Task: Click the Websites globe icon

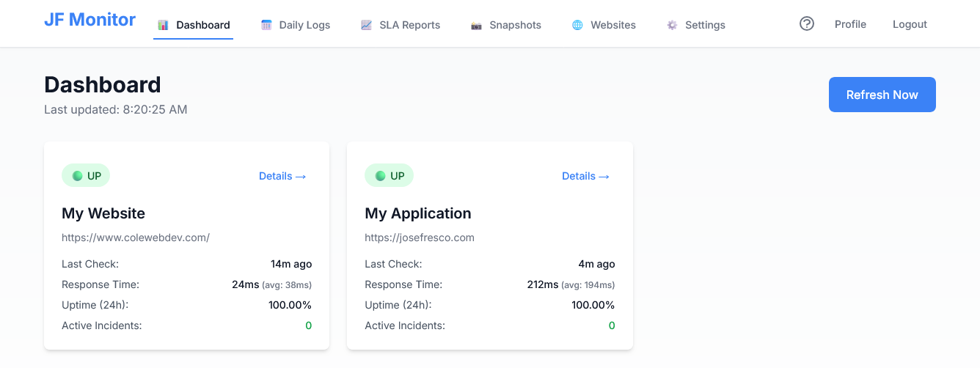Action: 577,25
